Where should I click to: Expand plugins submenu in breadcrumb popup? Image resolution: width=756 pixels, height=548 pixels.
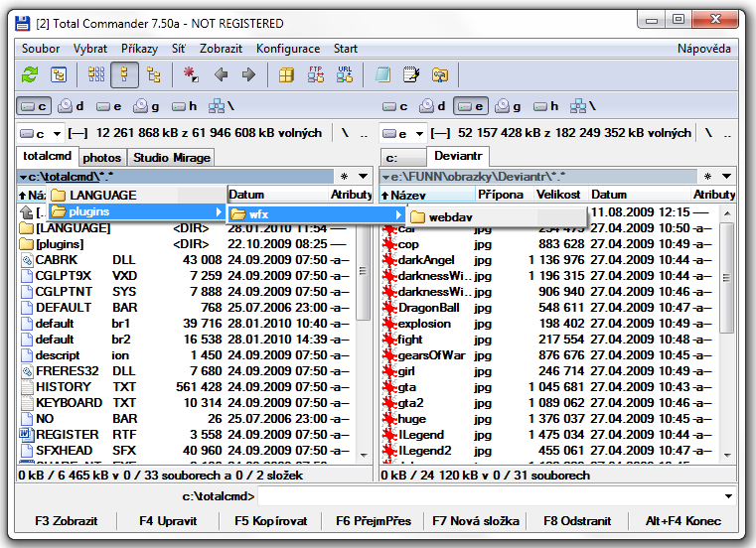coord(136,211)
